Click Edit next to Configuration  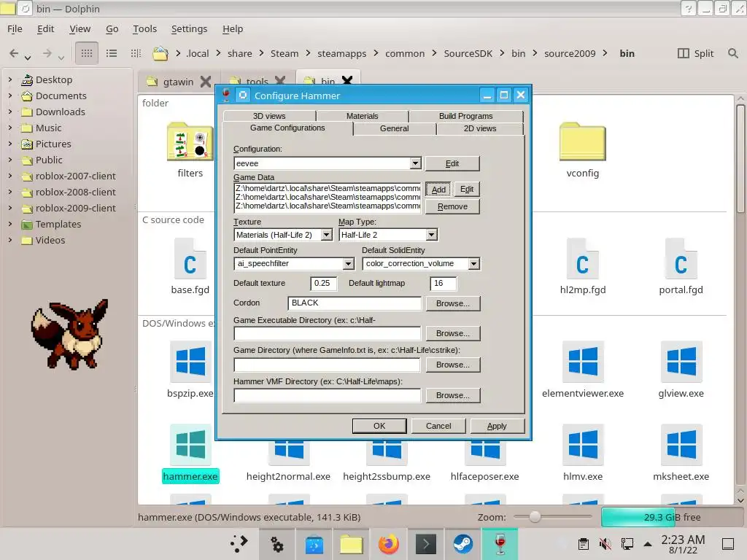tap(452, 163)
